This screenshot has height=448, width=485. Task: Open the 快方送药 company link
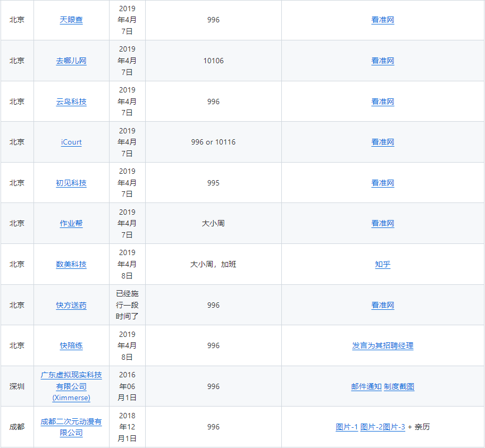71,305
